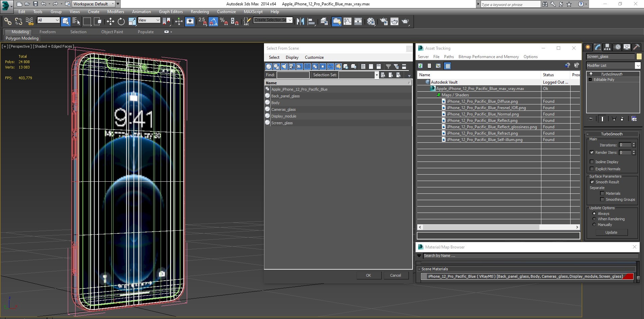
Task: Switch to the Motion command panel tab
Action: pos(617,47)
